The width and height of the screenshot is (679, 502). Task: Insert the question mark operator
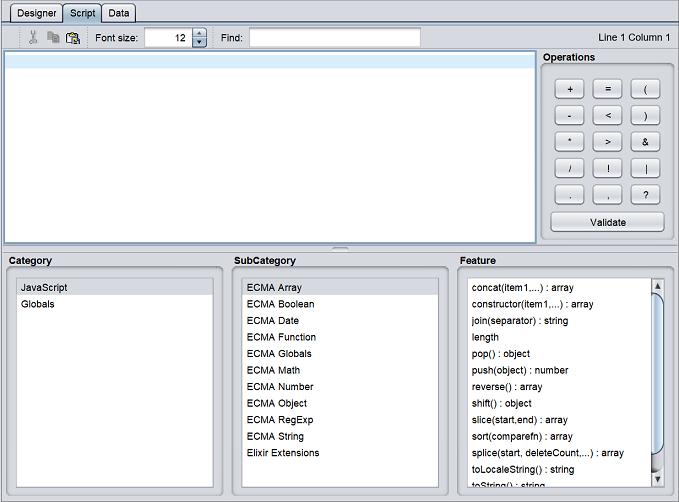pyautogui.click(x=645, y=194)
